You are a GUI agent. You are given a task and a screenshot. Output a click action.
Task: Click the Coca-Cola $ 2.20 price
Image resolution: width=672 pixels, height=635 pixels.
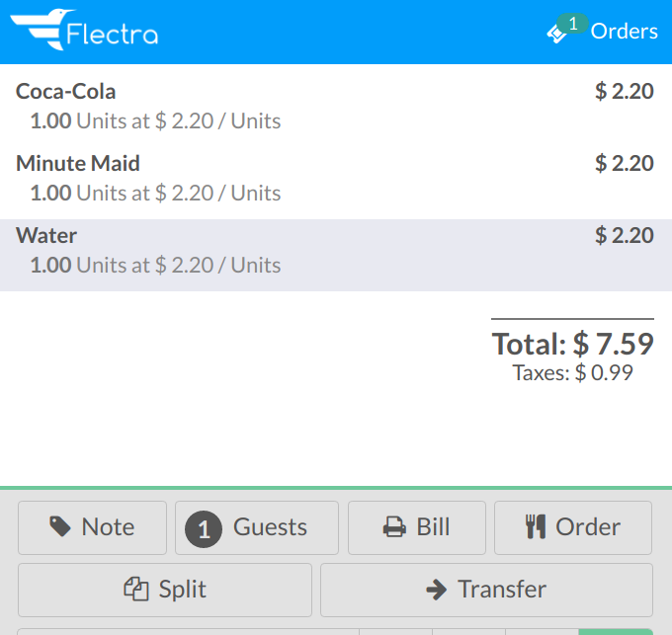pos(624,91)
